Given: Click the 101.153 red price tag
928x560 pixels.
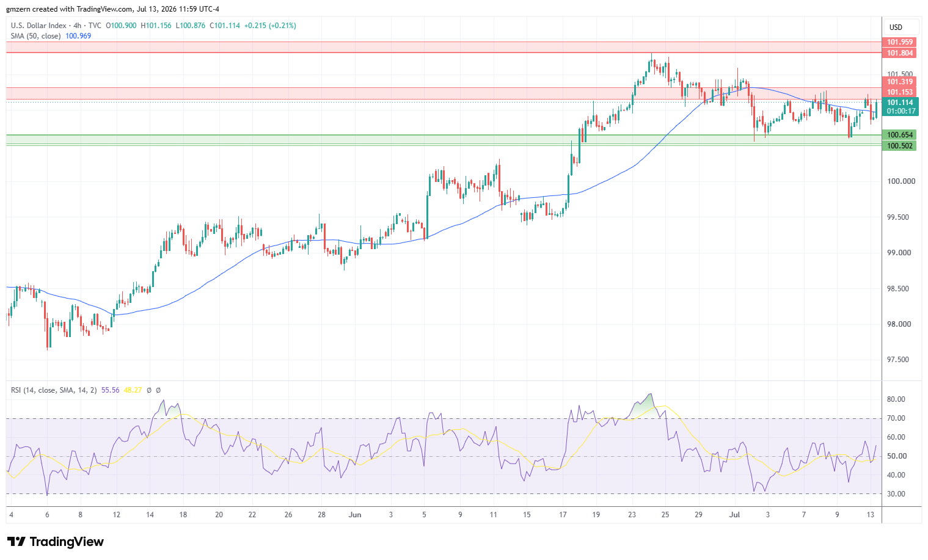Looking at the screenshot, I should (899, 92).
